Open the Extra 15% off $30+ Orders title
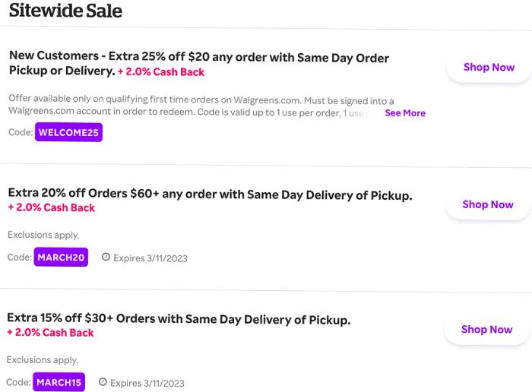532x392 pixels. [x=179, y=319]
